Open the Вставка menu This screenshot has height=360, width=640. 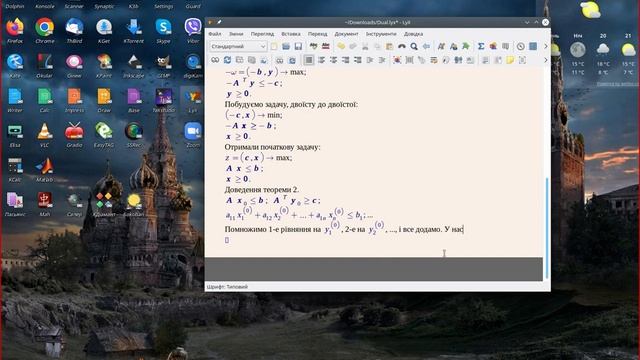pyautogui.click(x=291, y=34)
